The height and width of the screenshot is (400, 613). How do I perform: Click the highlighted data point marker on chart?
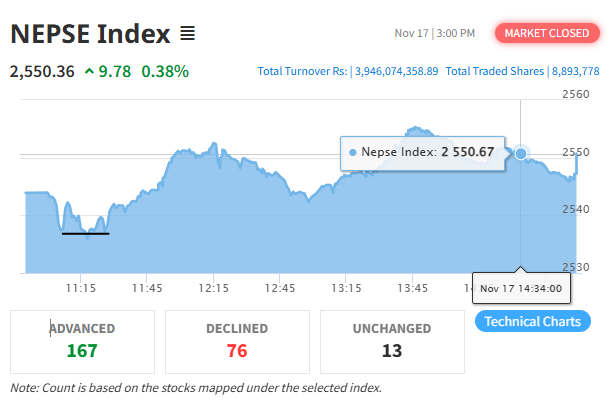[x=520, y=153]
